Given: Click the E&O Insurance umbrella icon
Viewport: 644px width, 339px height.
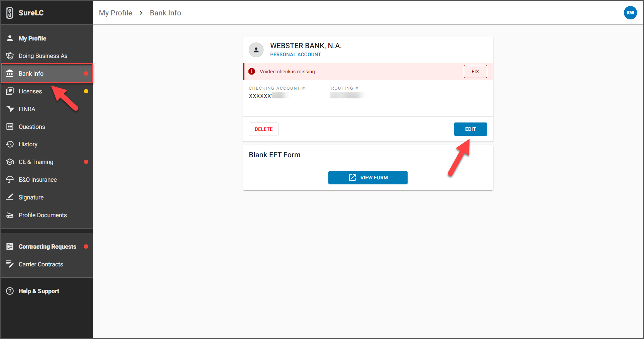Looking at the screenshot, I should (10, 180).
